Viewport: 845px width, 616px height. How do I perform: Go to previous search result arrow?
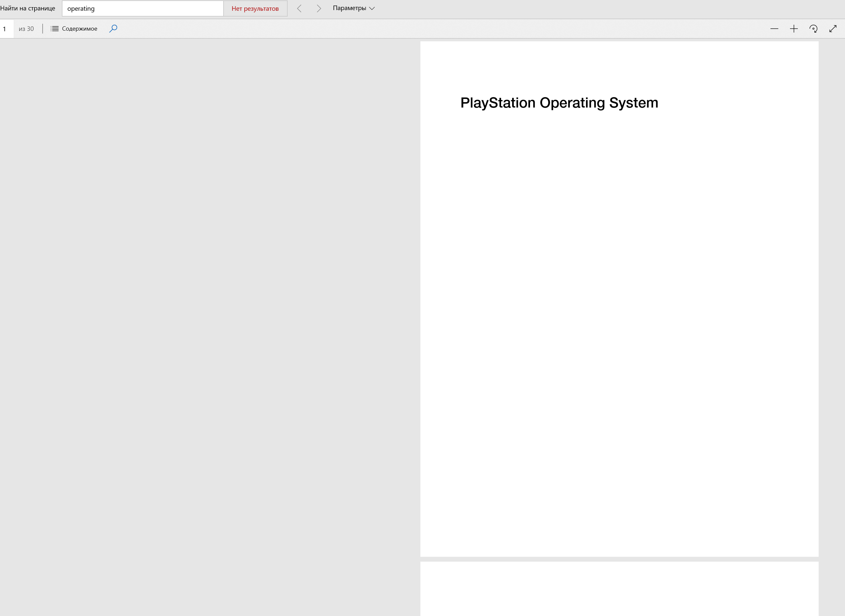299,8
